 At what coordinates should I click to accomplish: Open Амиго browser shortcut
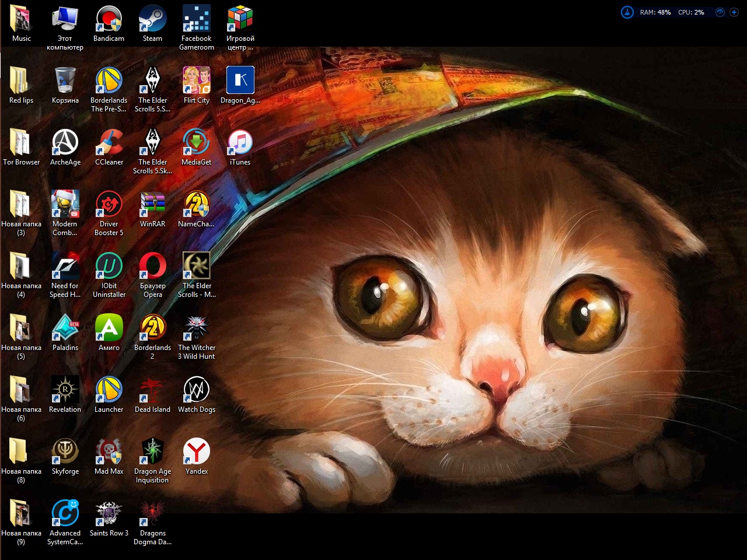tap(109, 333)
